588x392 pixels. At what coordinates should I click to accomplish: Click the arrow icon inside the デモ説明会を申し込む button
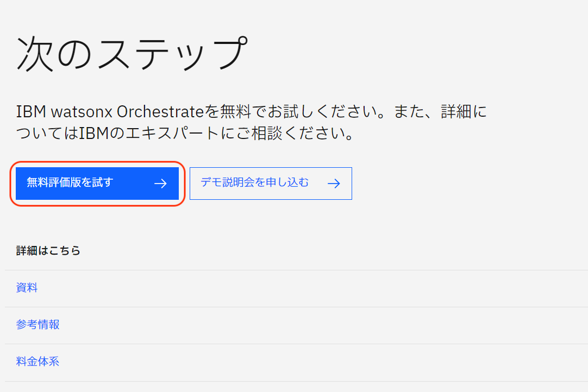334,184
